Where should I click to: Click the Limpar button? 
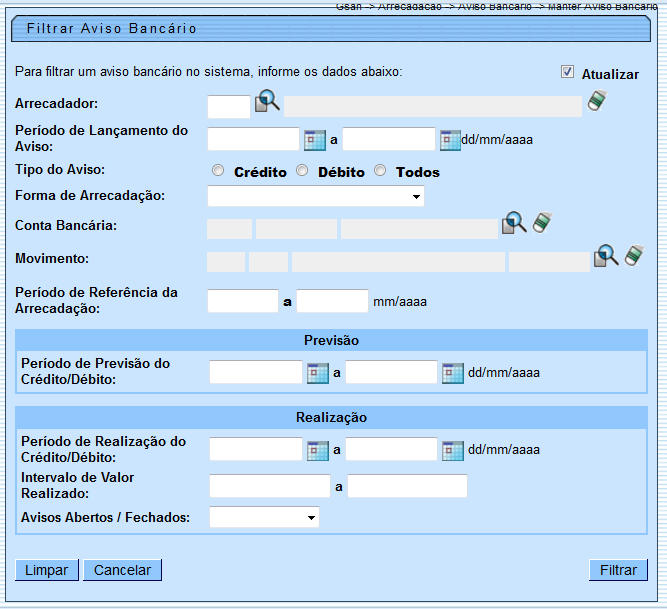46,570
